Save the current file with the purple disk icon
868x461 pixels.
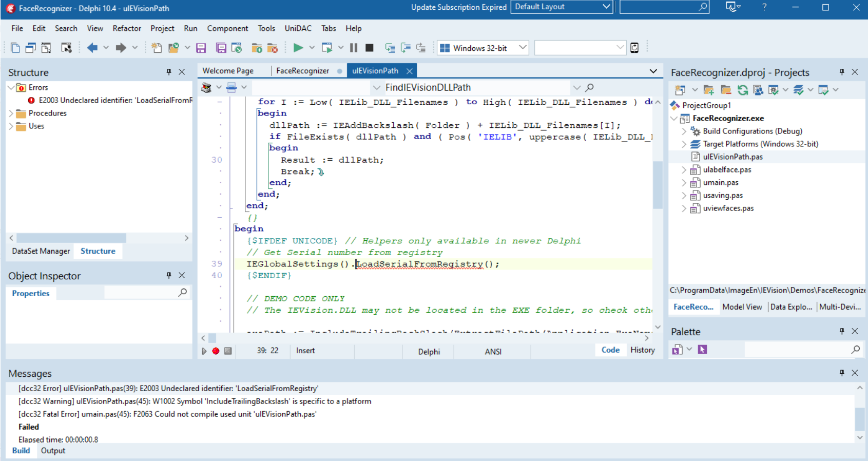(201, 48)
